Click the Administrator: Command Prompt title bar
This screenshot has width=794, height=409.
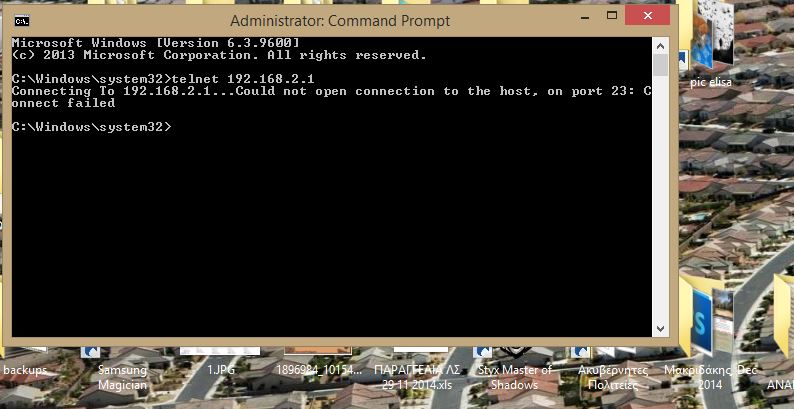(340, 21)
